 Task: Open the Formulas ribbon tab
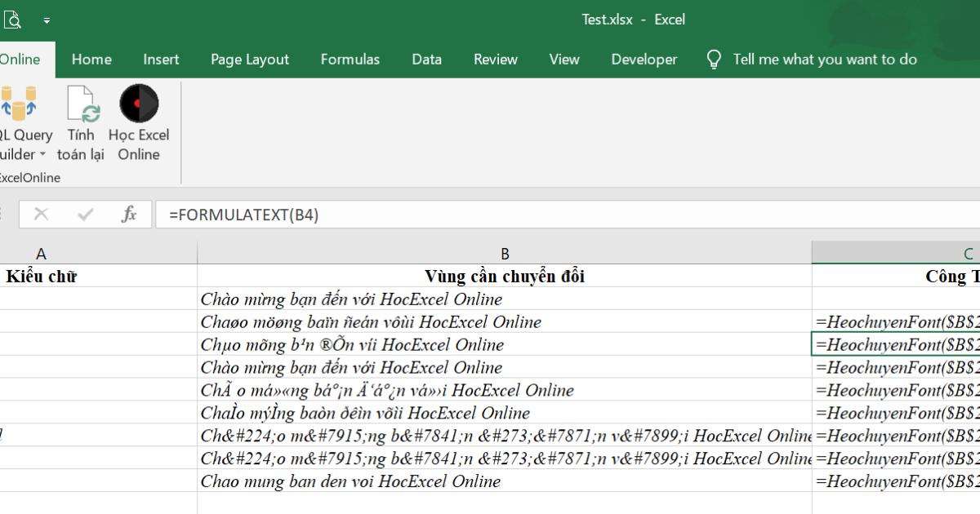(350, 59)
